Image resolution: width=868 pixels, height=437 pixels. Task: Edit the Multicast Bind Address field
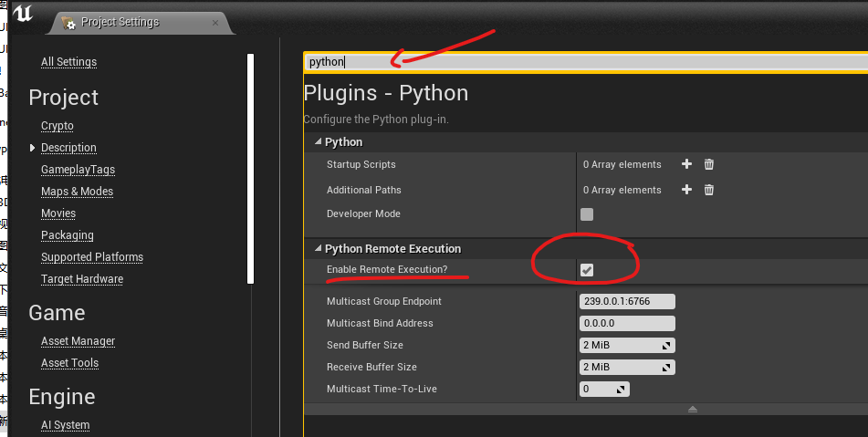[627, 323]
